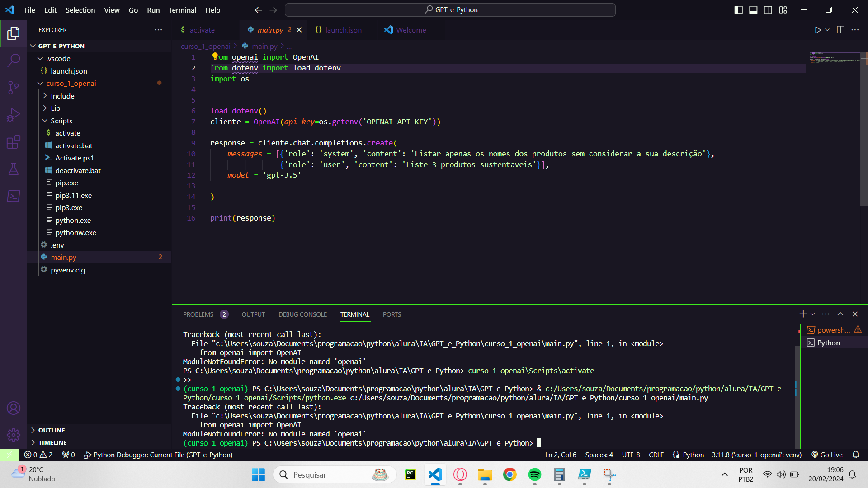Viewport: 868px width, 488px height.
Task: Click Python Debugger: Current File status item
Action: [158, 455]
